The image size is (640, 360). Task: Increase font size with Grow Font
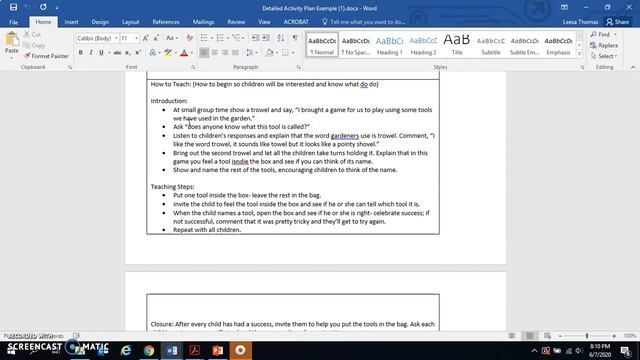point(146,38)
